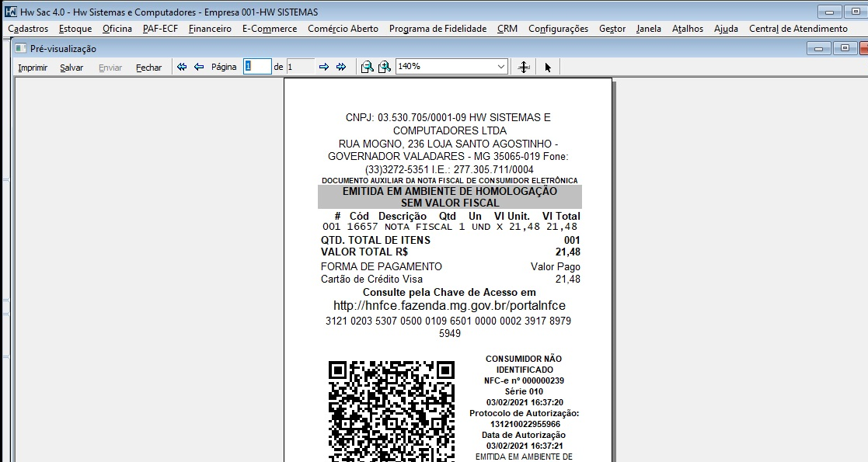Click the QR code on the receipt

(x=392, y=411)
